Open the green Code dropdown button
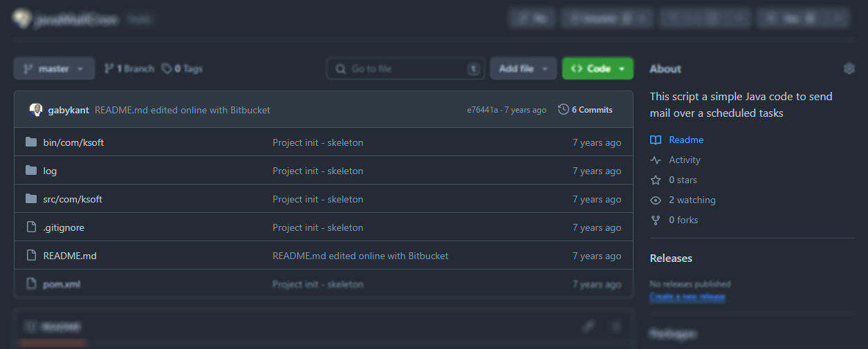Viewport: 868px width, 349px height. 598,69
